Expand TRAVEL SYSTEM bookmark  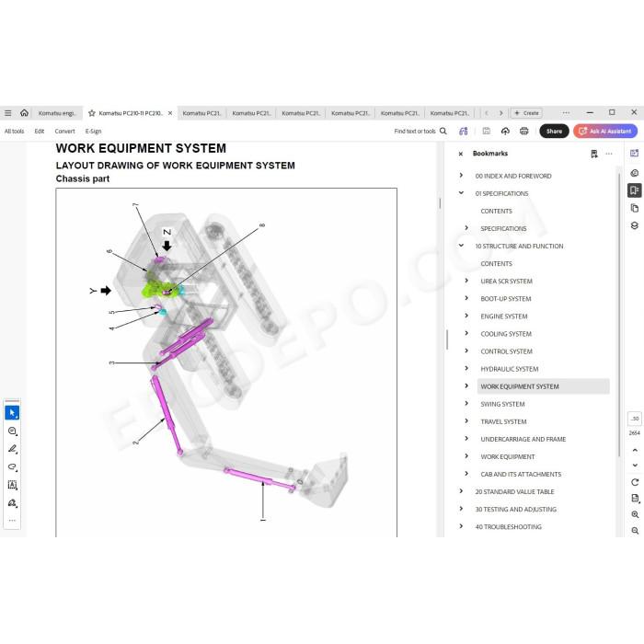pos(466,421)
